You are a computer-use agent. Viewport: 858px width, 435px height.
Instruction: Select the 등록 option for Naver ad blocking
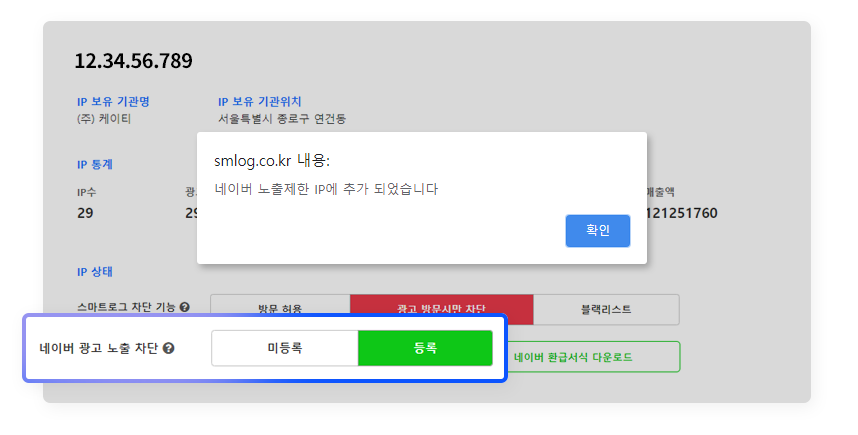425,348
